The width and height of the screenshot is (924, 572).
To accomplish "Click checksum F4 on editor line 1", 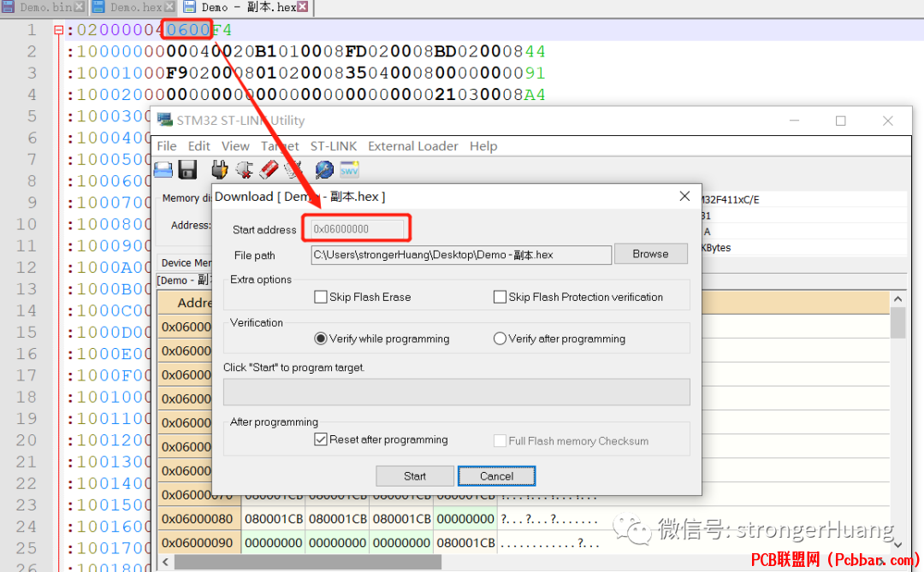I will pyautogui.click(x=222, y=30).
